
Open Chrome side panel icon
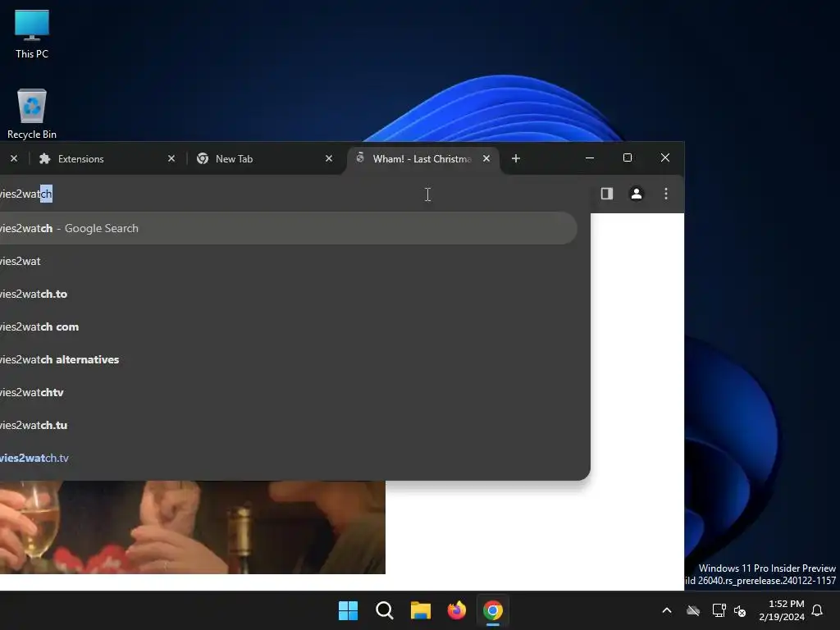point(606,194)
